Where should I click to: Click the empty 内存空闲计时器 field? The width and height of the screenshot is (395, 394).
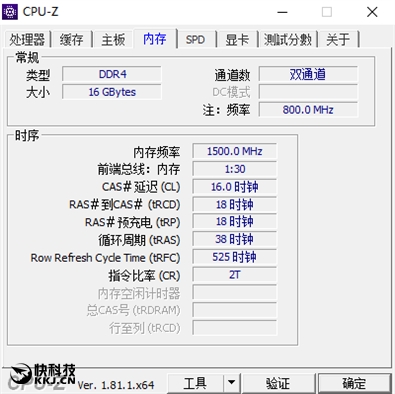click(234, 293)
